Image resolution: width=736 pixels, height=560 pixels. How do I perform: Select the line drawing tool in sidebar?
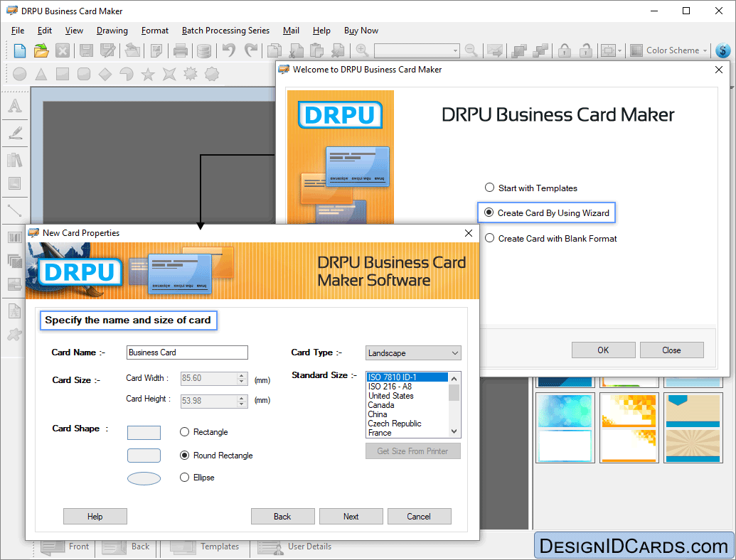tap(15, 210)
